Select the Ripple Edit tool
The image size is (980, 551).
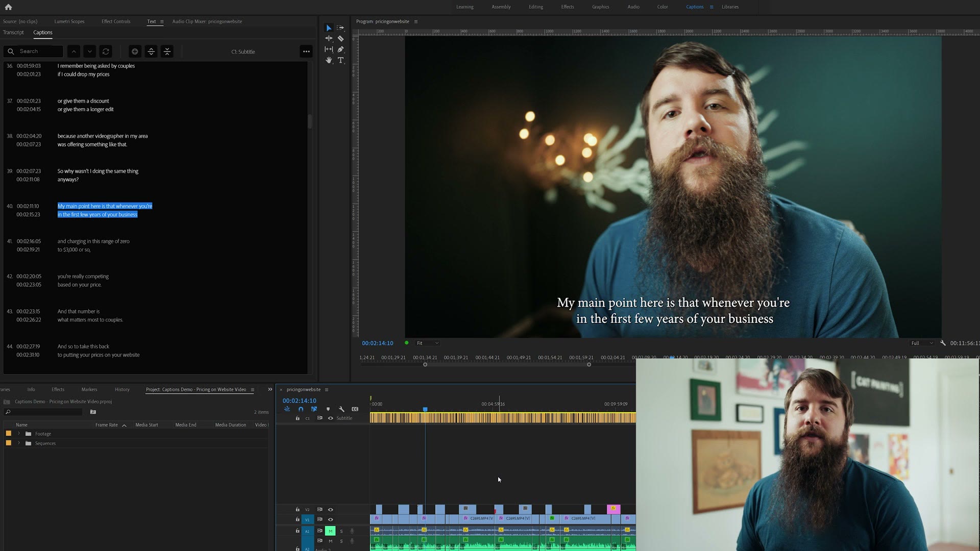[x=329, y=38]
